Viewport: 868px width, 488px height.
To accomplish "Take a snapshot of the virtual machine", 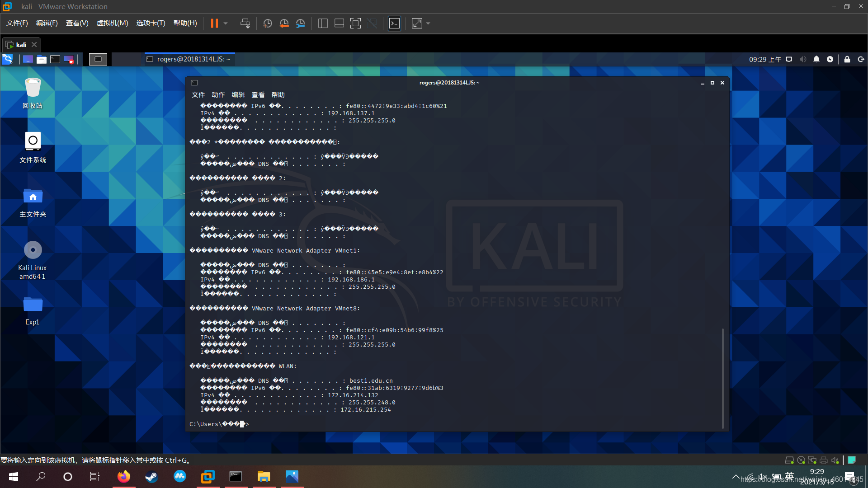I will coord(268,23).
